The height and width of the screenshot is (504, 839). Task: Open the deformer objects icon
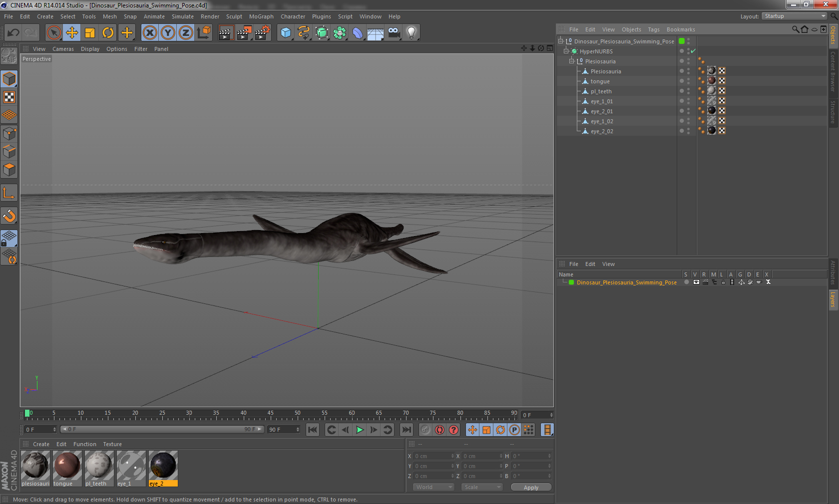click(358, 33)
